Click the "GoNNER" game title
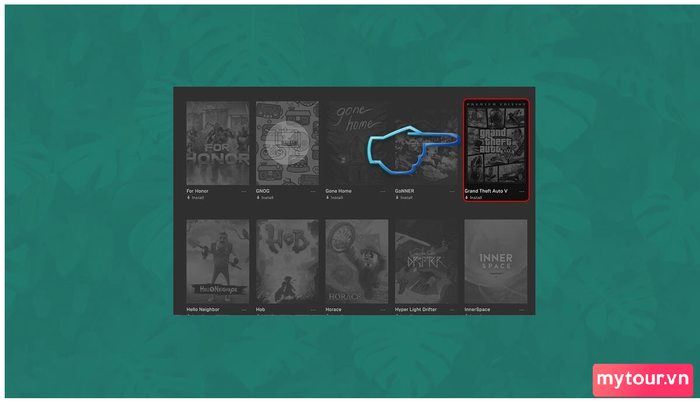700x405 pixels. click(404, 191)
